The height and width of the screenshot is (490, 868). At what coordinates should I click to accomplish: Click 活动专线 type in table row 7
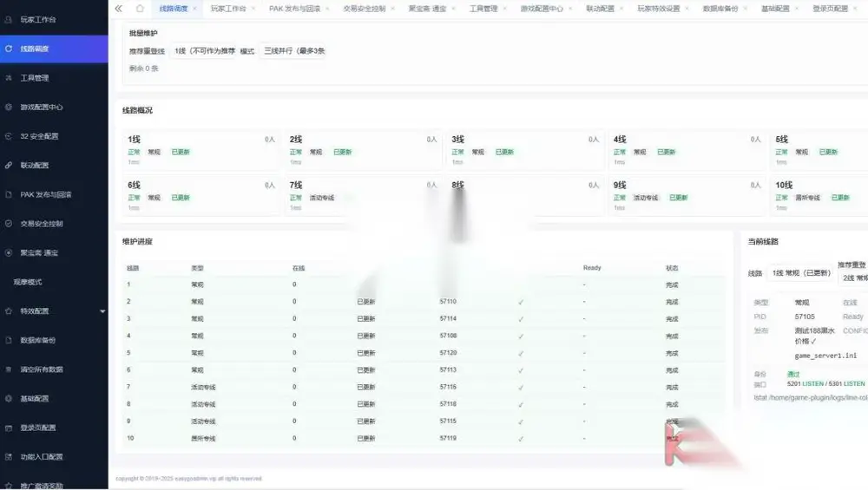(203, 387)
